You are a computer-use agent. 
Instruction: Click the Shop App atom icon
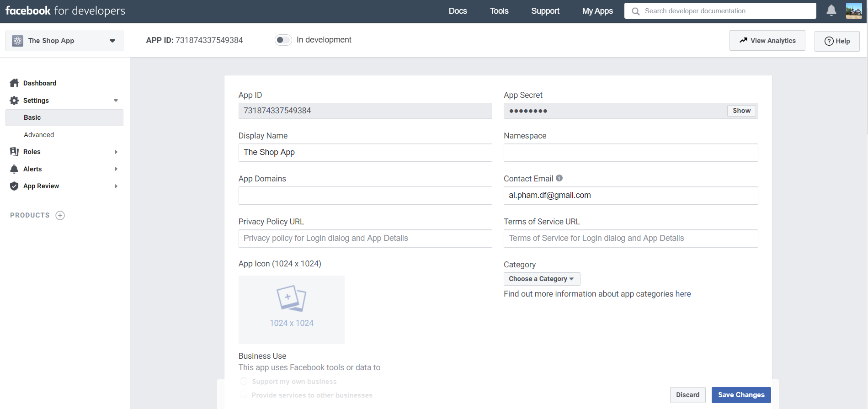point(17,41)
